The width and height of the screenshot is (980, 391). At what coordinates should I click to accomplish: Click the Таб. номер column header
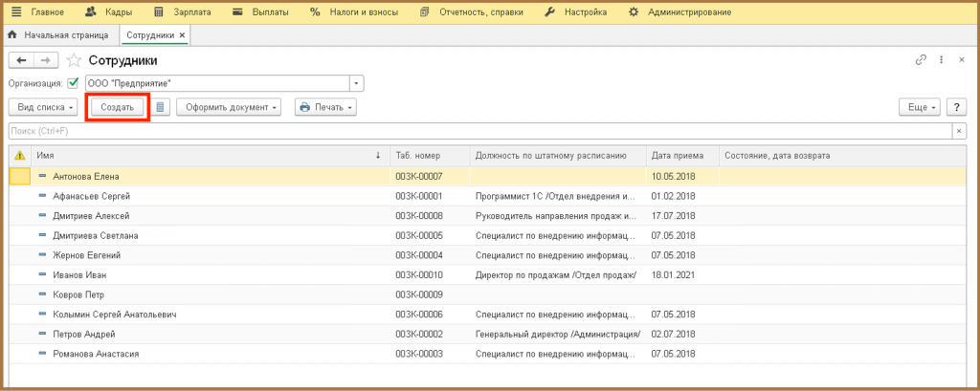pyautogui.click(x=430, y=156)
